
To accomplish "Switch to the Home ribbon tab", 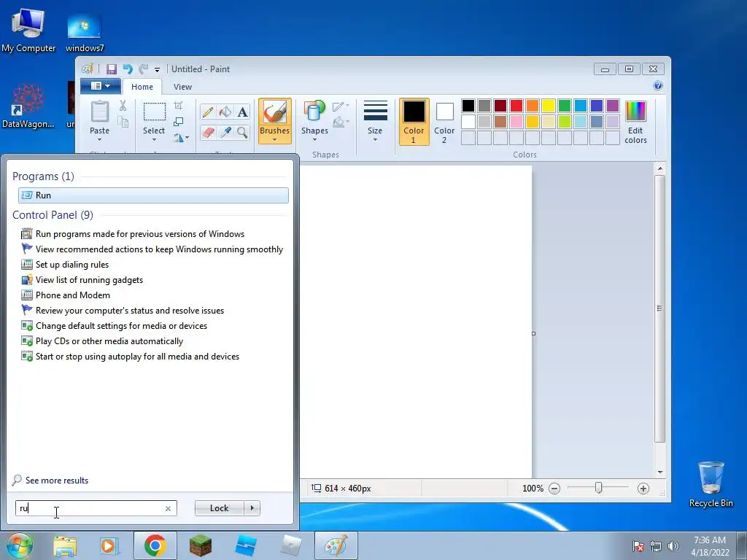I will (x=142, y=87).
